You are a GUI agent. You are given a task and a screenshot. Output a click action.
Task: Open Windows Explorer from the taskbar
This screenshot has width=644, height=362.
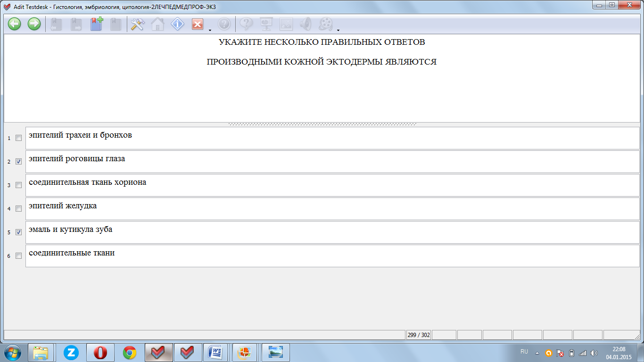tap(41, 353)
